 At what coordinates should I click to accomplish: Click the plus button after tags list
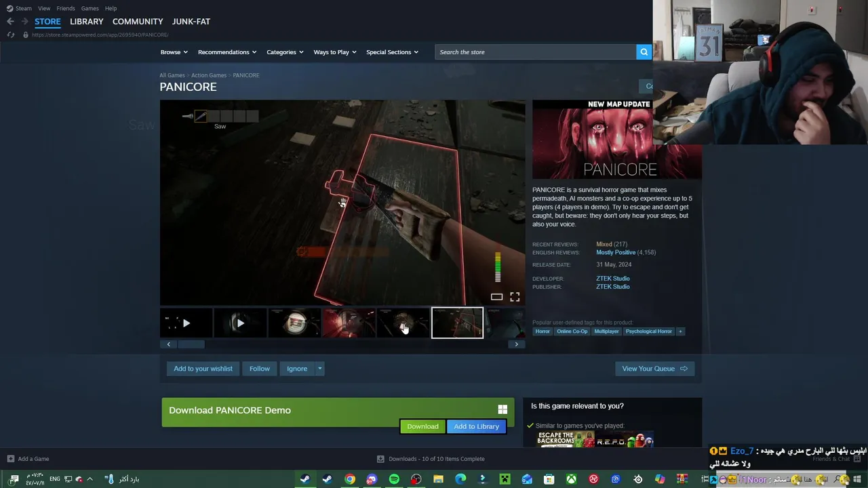pyautogui.click(x=680, y=331)
